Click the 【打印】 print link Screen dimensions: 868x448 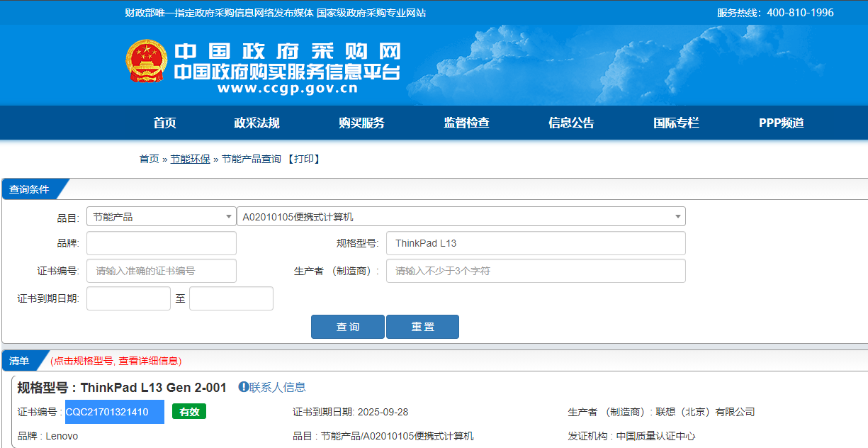pyautogui.click(x=303, y=159)
